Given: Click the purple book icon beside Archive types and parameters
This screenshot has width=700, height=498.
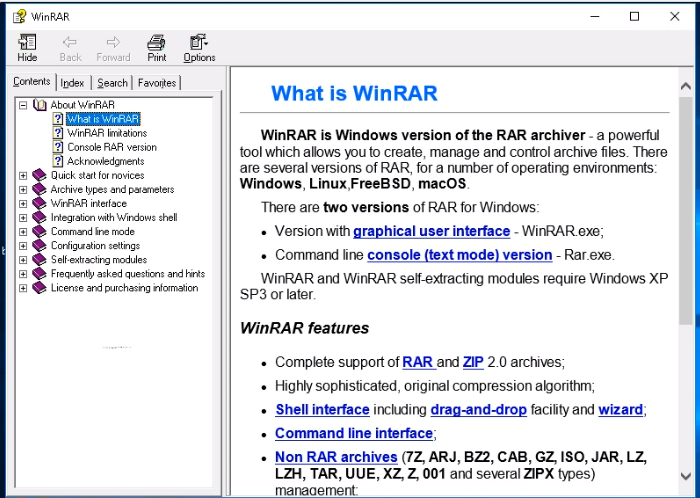Looking at the screenshot, I should coord(39,189).
